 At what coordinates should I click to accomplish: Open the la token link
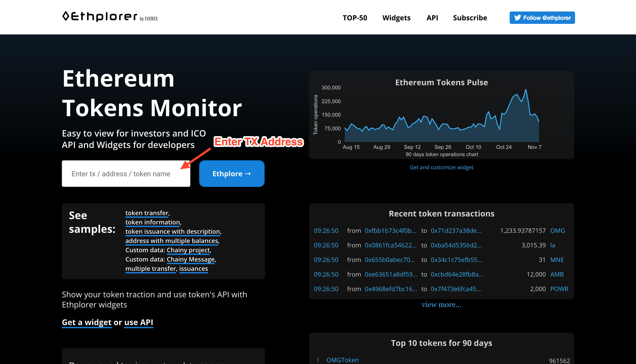click(553, 245)
